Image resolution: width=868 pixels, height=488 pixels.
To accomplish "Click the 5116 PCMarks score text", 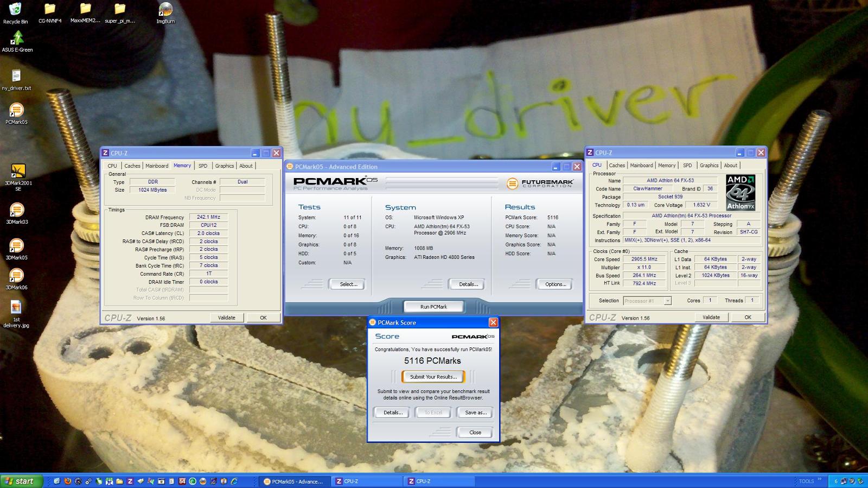I will [x=432, y=360].
